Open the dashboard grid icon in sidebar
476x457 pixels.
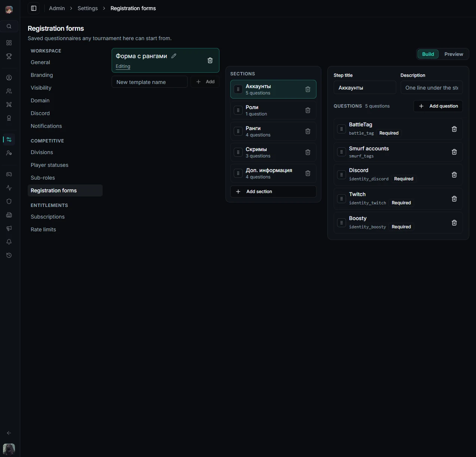(9, 43)
